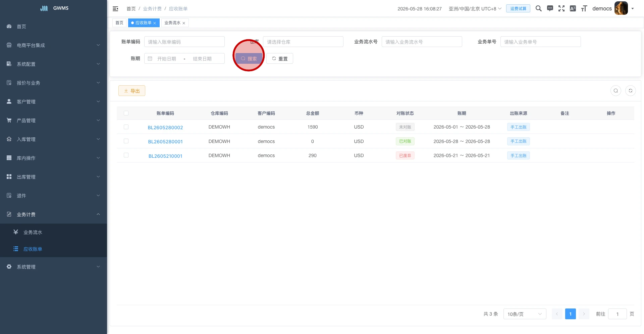Image resolution: width=644 pixels, height=334 pixels.
Task: Open bill link BL2605280002
Action: tap(165, 128)
